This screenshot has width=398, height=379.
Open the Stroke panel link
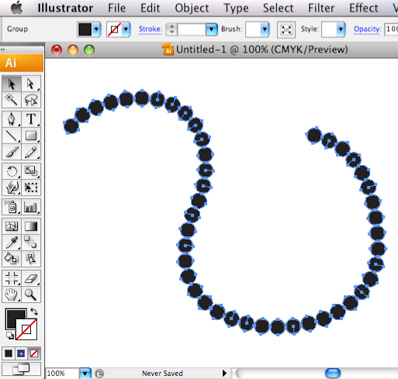[x=150, y=29]
